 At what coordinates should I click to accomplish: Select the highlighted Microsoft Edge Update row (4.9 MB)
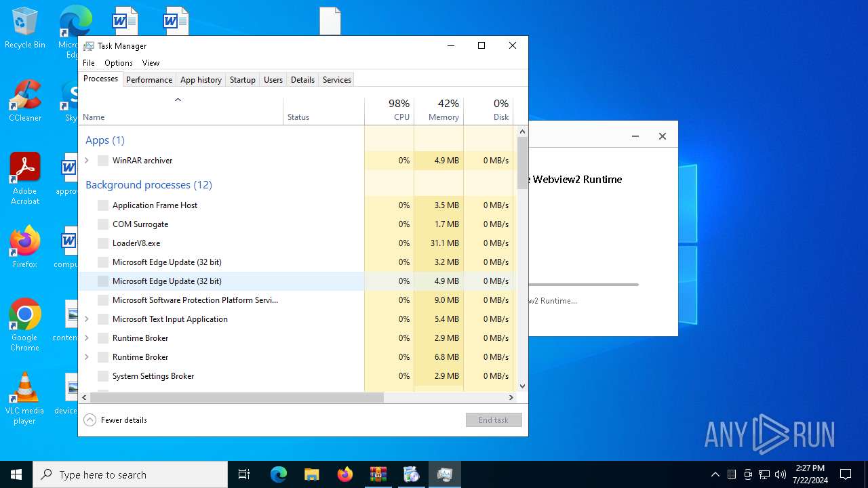(298, 281)
